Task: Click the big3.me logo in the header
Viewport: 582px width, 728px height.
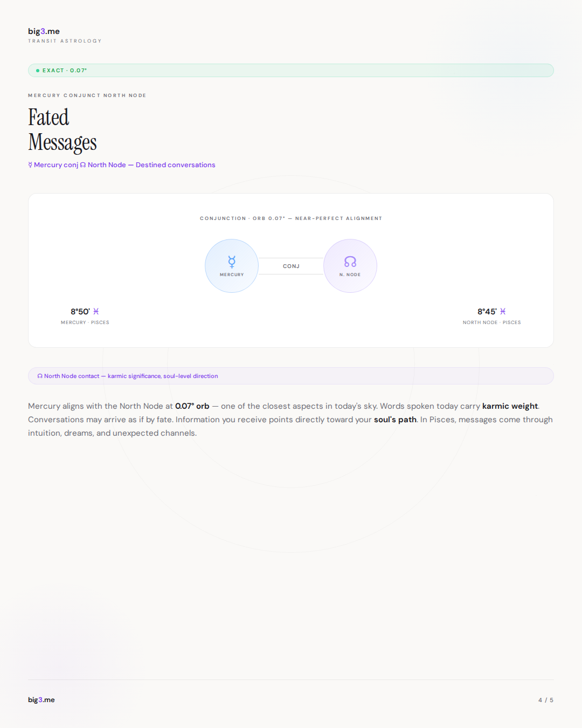Action: pyautogui.click(x=44, y=31)
